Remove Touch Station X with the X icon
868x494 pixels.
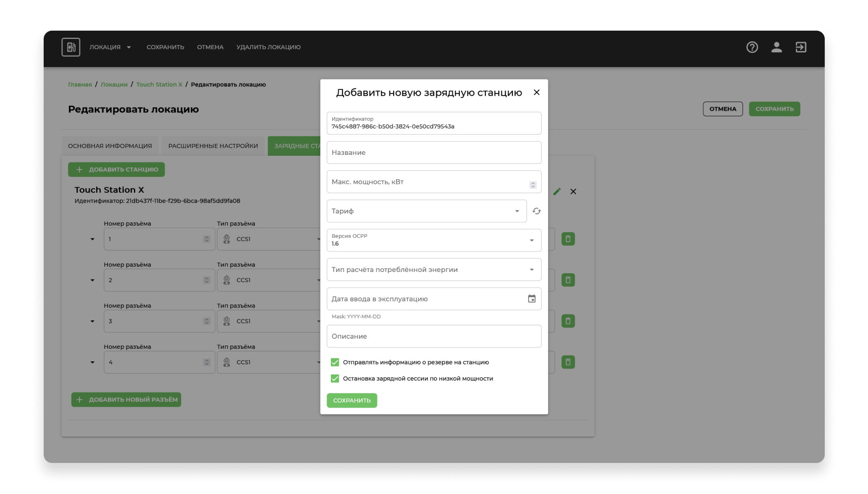(x=573, y=191)
